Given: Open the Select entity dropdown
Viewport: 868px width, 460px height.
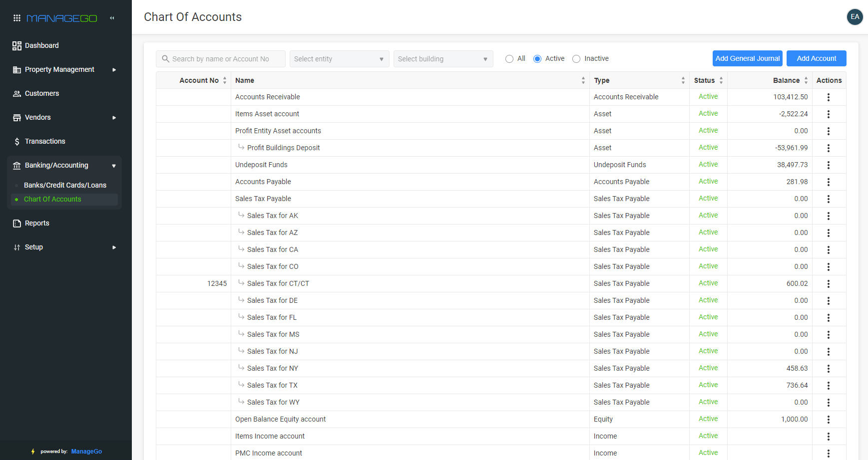Looking at the screenshot, I should click(339, 59).
